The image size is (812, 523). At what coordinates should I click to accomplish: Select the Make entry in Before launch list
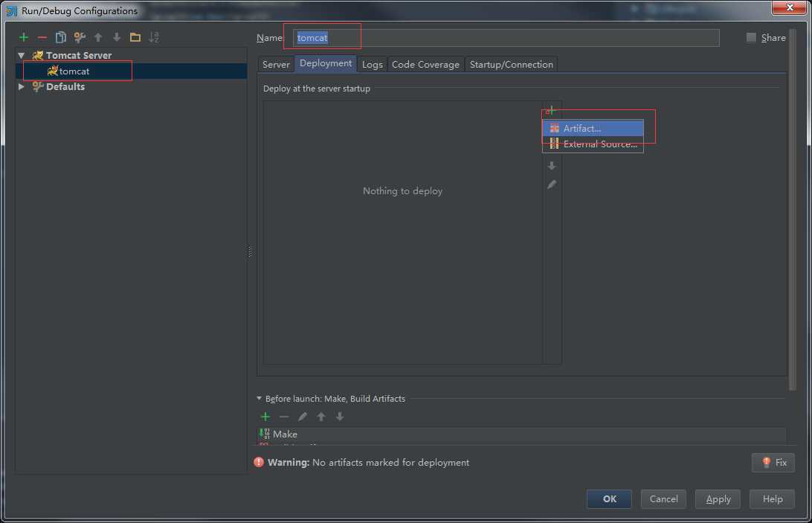point(522,434)
